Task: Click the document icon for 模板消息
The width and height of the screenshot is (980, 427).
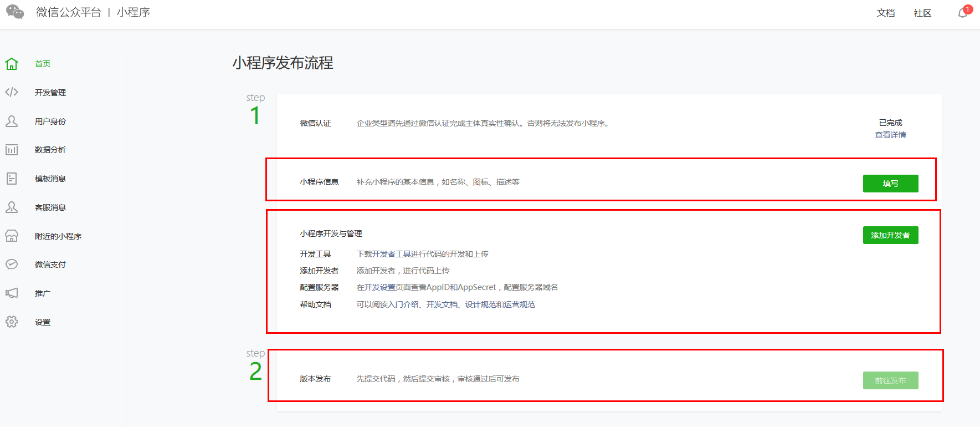Action: click(x=12, y=179)
